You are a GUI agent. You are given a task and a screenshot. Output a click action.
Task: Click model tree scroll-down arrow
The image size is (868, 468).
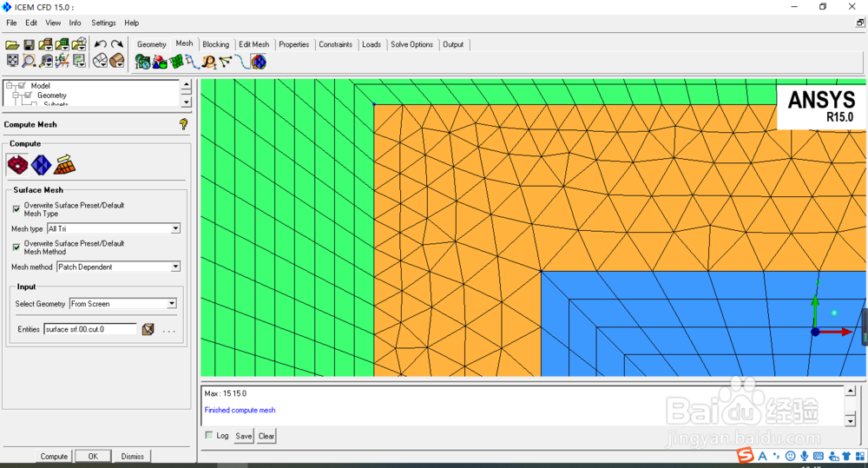[187, 102]
